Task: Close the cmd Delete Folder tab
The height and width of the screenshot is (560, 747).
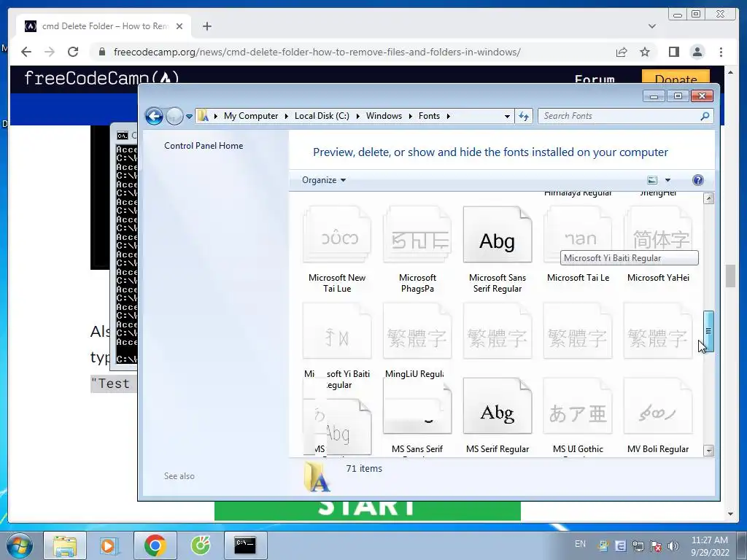Action: [x=179, y=26]
